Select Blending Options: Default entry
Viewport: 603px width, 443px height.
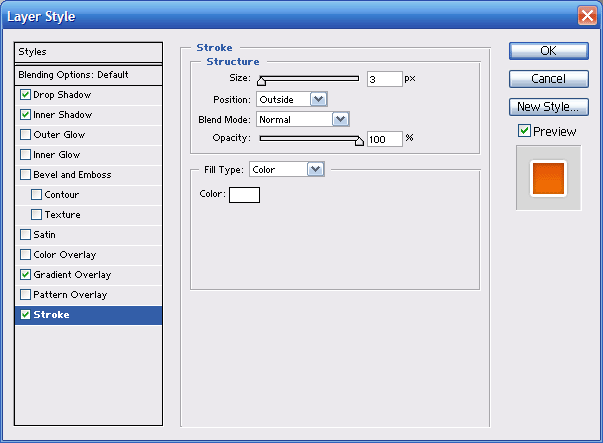88,75
